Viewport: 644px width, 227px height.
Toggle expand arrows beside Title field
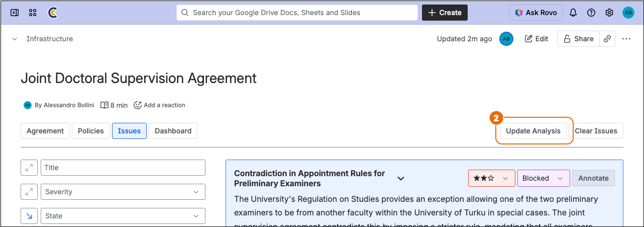(x=29, y=168)
